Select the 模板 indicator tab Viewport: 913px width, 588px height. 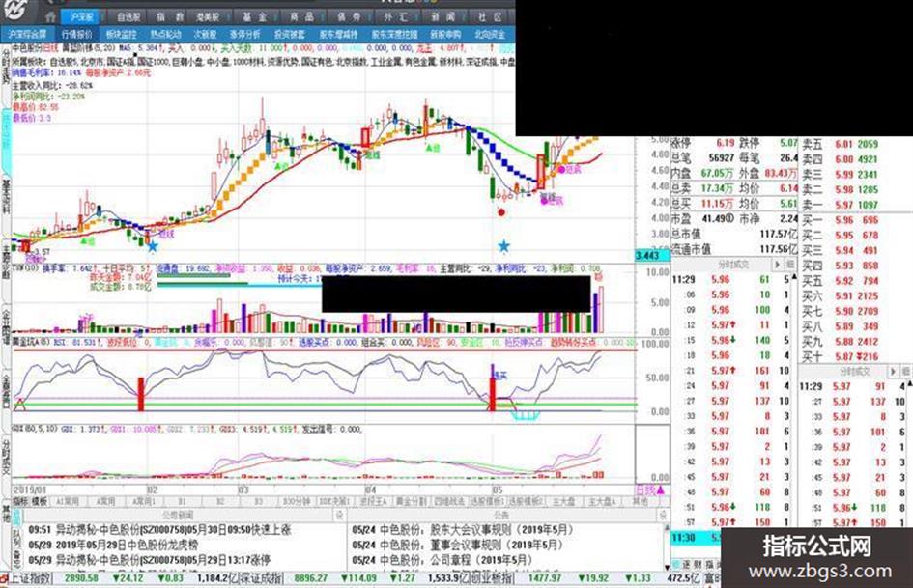[39, 501]
